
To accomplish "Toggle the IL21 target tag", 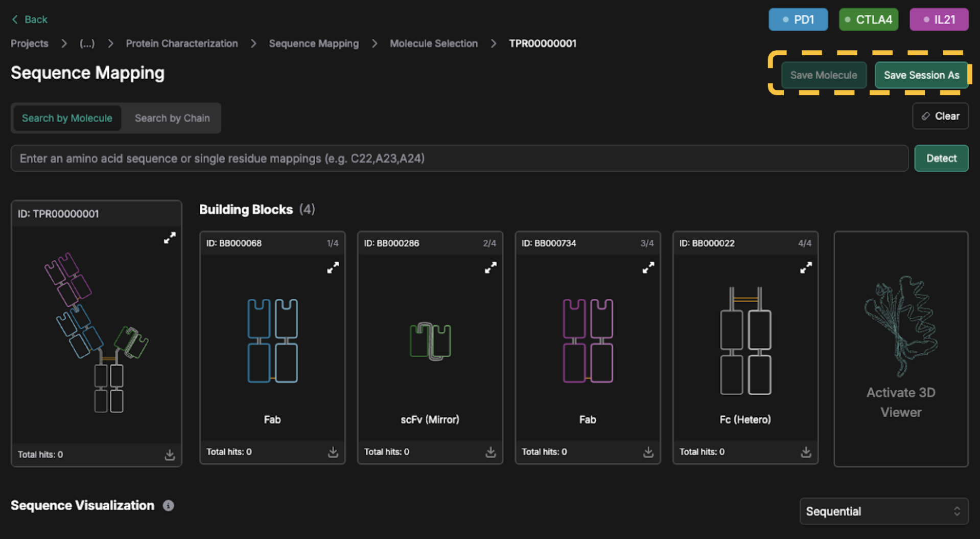I will [939, 19].
